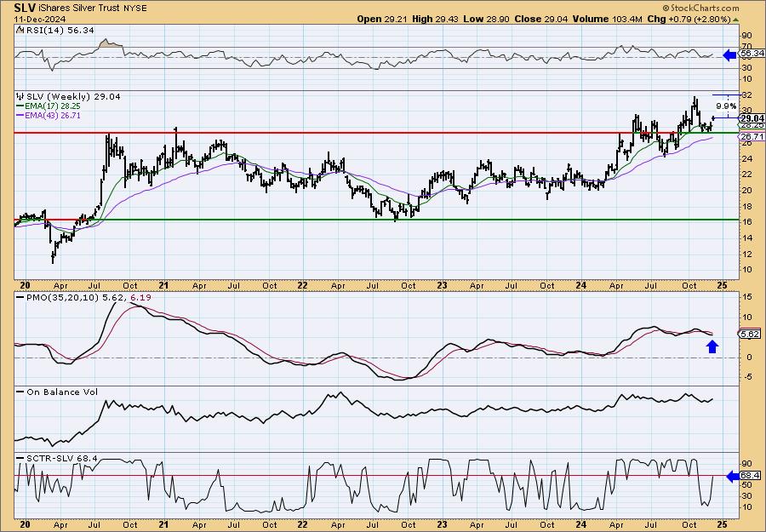Image resolution: width=766 pixels, height=532 pixels.
Task: Open the StockCharts.com copyright link
Action: pos(701,8)
